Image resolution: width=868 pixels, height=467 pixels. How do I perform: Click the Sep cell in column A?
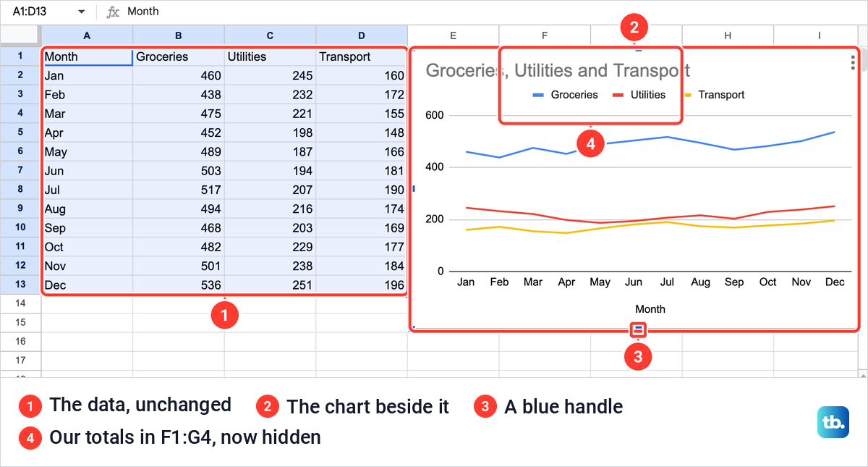tap(87, 228)
